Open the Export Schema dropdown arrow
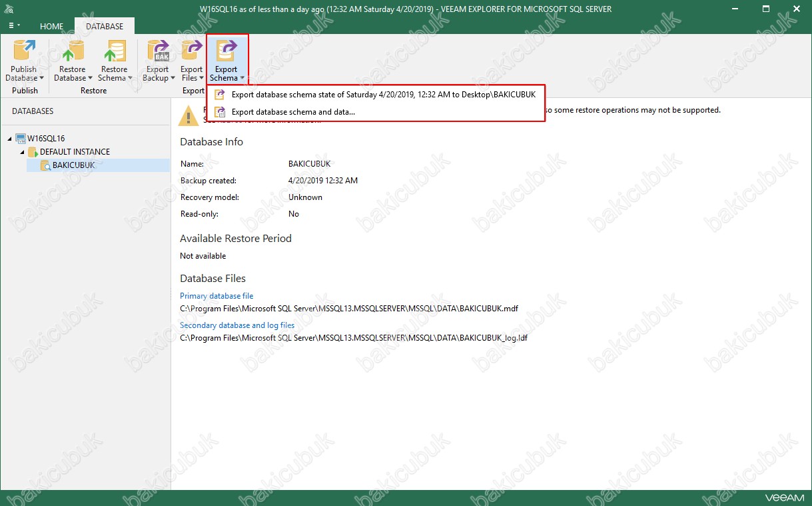 pyautogui.click(x=242, y=78)
